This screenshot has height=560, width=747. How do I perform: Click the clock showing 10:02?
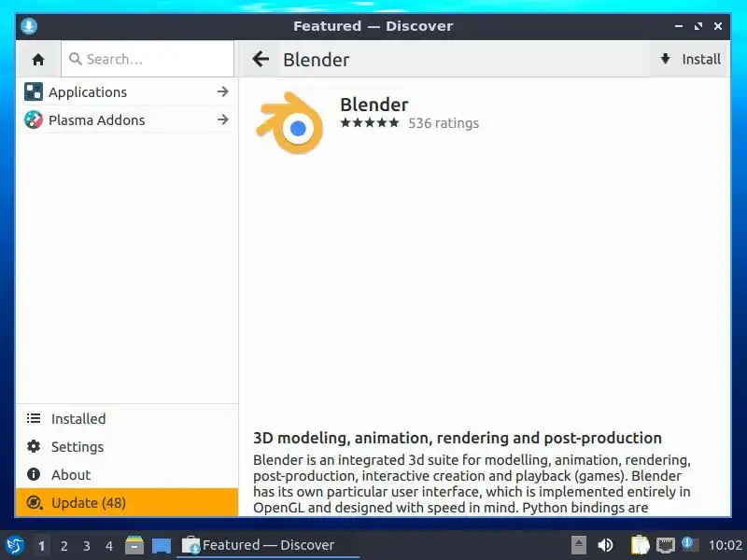(726, 545)
